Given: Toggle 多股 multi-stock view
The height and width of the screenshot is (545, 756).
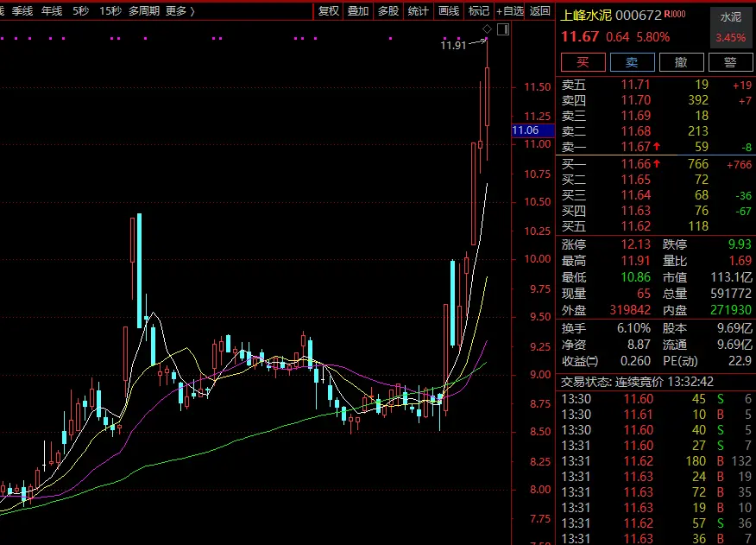Looking at the screenshot, I should [x=387, y=11].
